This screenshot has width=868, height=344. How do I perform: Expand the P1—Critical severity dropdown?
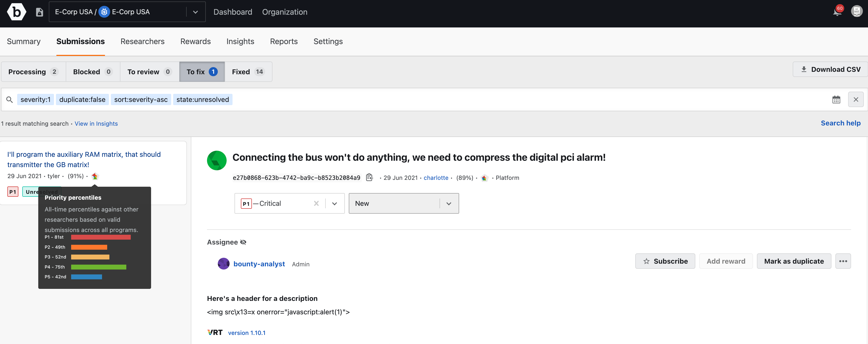coord(334,203)
